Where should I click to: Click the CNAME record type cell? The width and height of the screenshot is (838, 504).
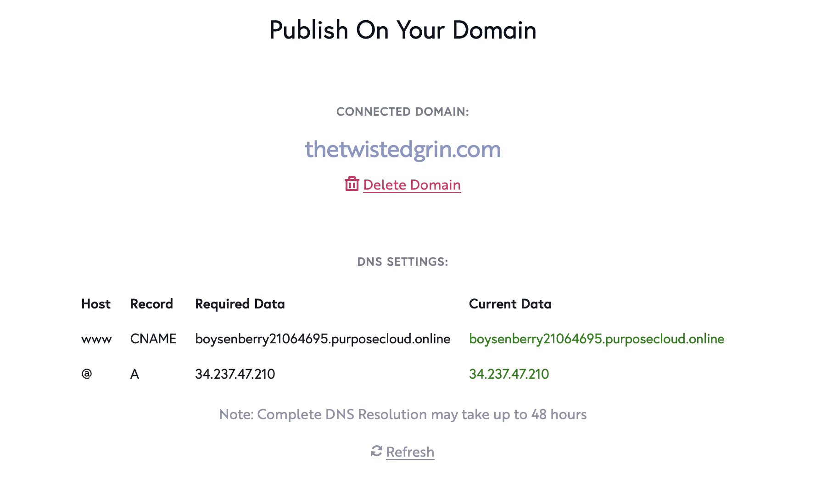[153, 339]
